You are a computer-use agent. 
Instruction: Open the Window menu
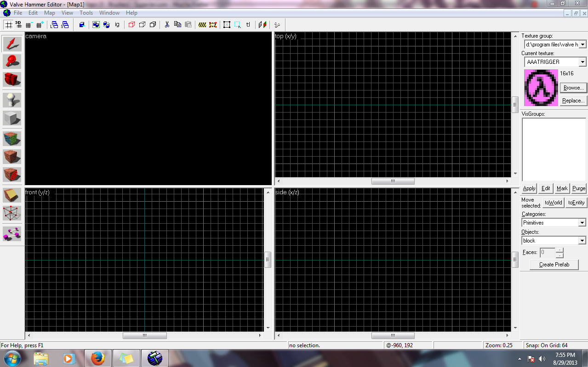(x=109, y=13)
